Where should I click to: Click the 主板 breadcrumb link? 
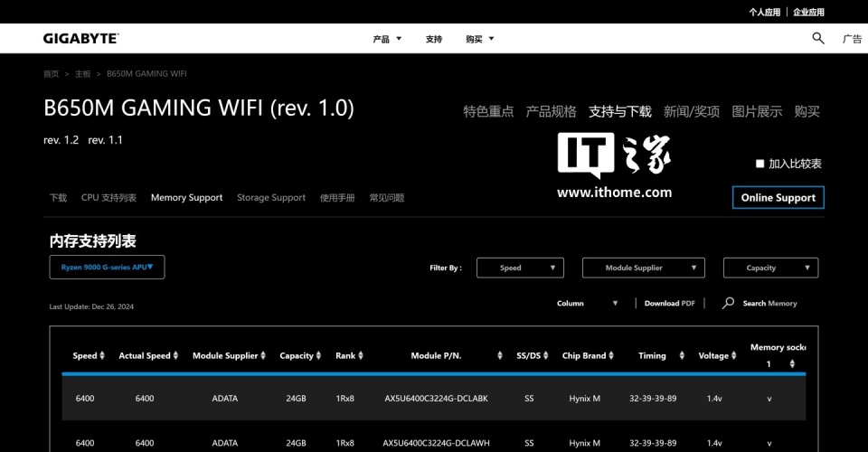tap(82, 73)
